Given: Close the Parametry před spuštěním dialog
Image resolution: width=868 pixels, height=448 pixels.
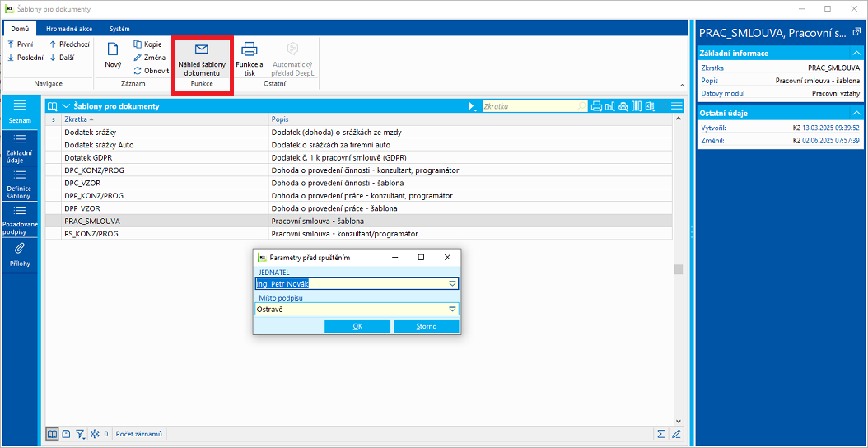Looking at the screenshot, I should click(x=447, y=258).
